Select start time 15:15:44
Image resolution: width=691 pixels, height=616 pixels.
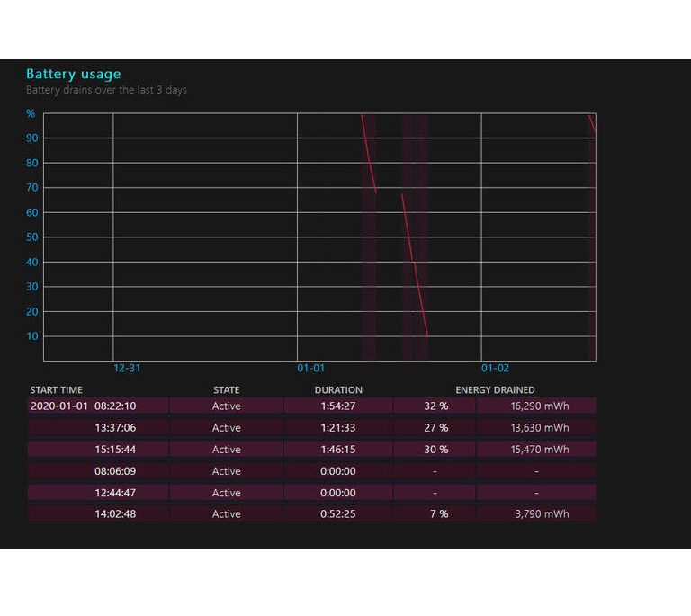click(115, 450)
